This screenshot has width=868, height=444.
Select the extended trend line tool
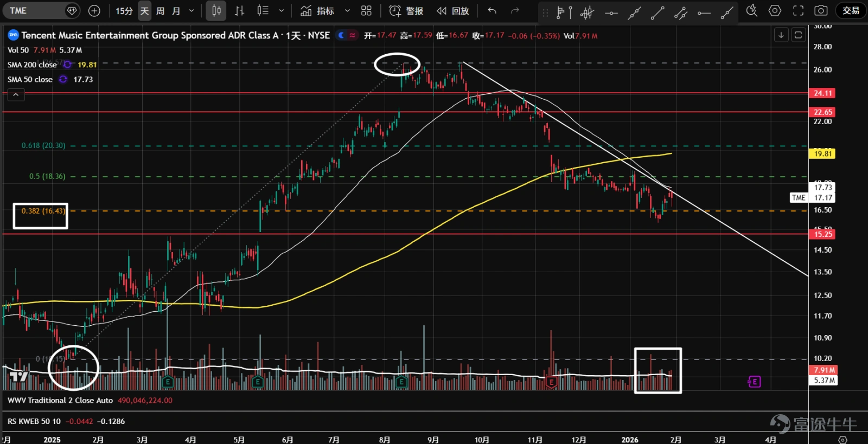click(x=634, y=12)
